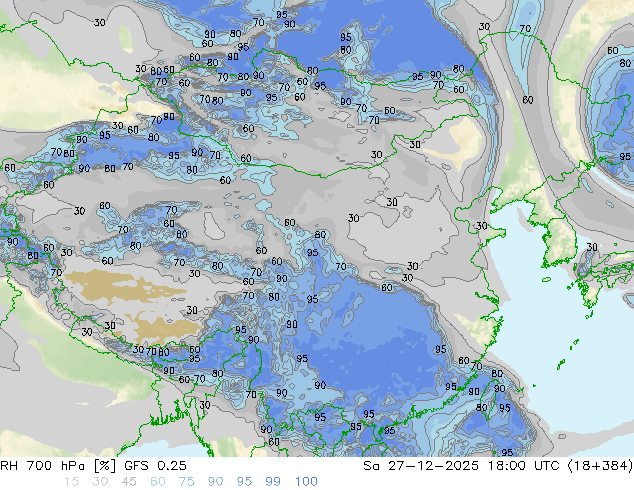Click the "RH 700 hPa [%]" title text
The image size is (634, 490).
pos(59,466)
